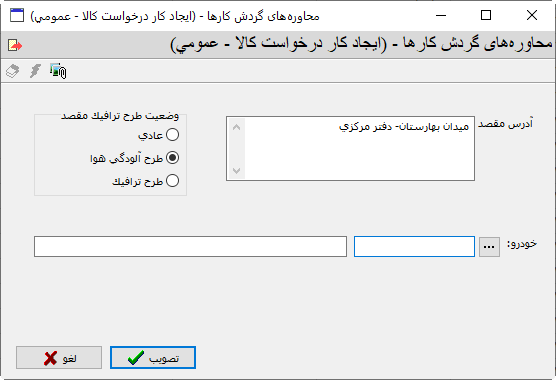
Task: Close the dialog window
Action: [x=532, y=15]
